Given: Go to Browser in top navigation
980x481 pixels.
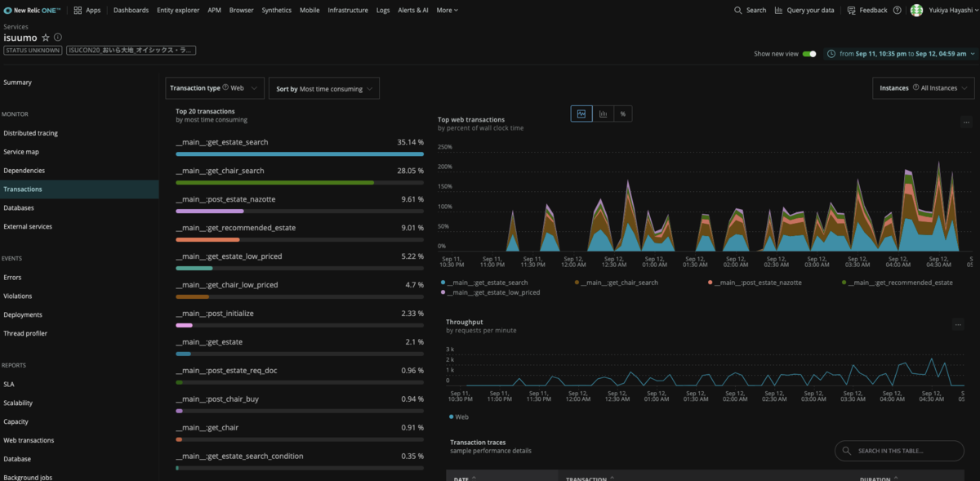Looking at the screenshot, I should pos(241,10).
